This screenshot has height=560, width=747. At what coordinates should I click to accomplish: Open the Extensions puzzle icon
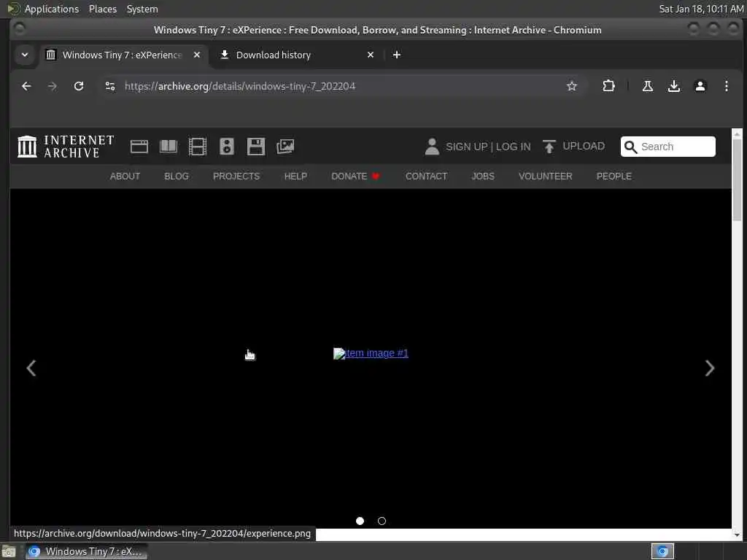[608, 86]
